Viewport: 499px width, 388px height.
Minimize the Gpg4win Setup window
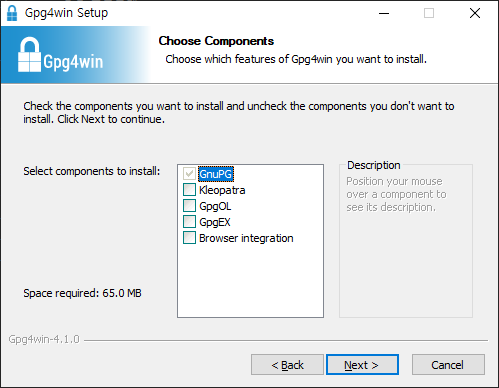(x=384, y=13)
